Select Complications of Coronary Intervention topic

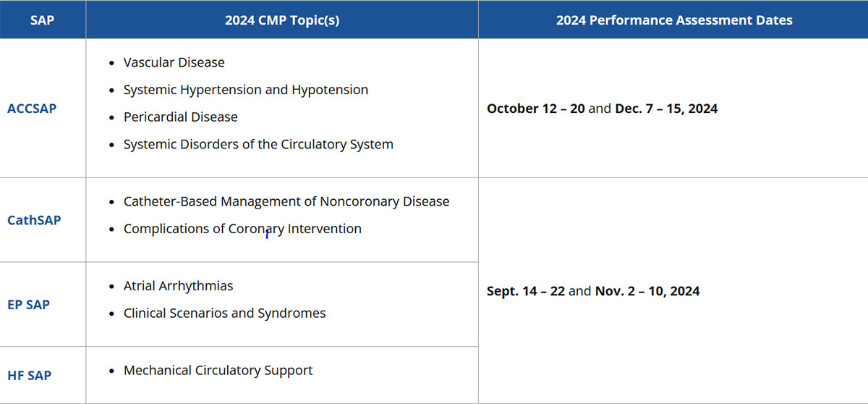[x=242, y=229]
